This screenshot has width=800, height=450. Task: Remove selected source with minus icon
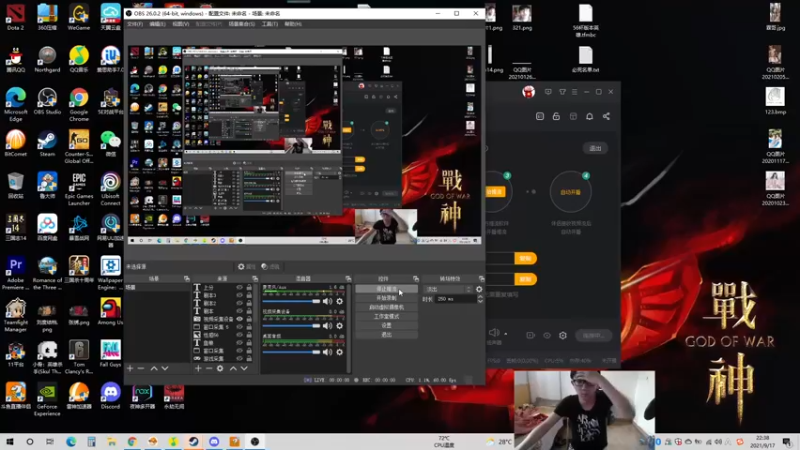coord(209,368)
